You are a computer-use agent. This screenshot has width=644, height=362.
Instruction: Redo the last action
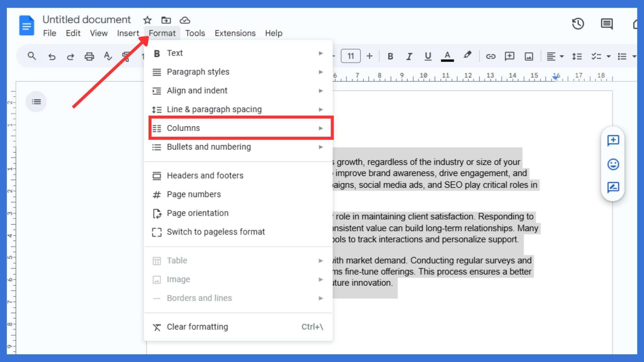tap(70, 56)
